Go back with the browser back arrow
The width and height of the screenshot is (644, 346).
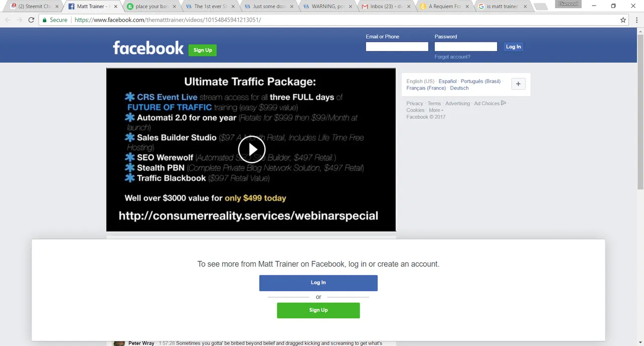8,20
